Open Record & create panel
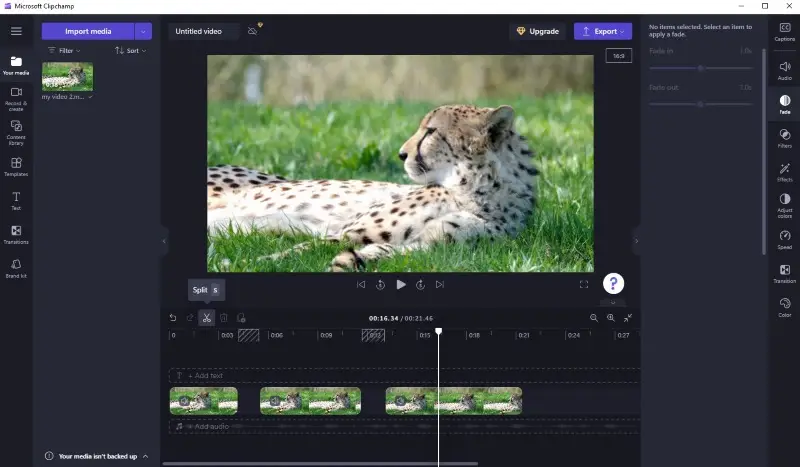The image size is (800, 467). (x=16, y=99)
